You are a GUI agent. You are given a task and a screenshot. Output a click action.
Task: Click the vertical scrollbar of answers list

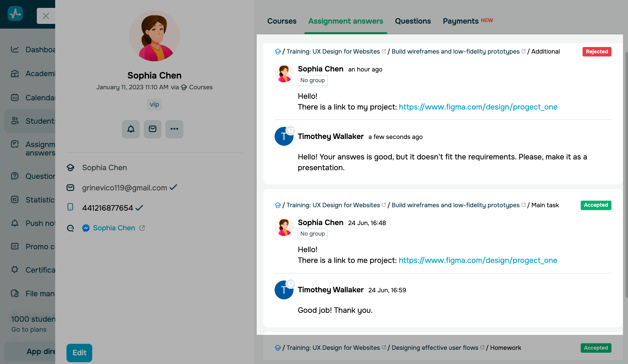[x=626, y=173]
